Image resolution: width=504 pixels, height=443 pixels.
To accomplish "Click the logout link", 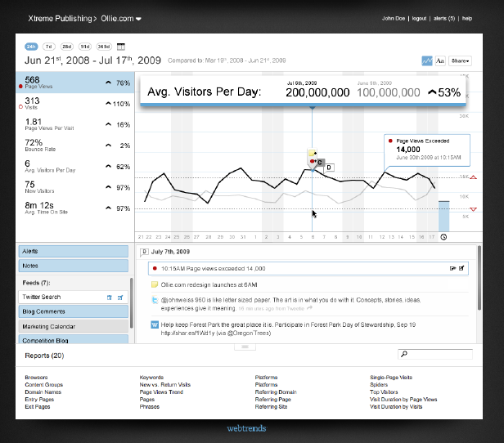I will [x=419, y=19].
